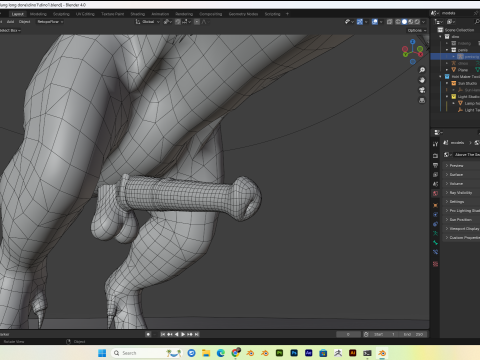The image size is (480, 360).
Task: Switch to solid viewport shading
Action: tap(404, 22)
